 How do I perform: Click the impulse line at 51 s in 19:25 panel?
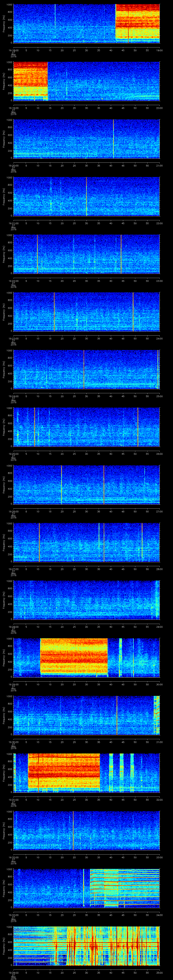point(138,427)
